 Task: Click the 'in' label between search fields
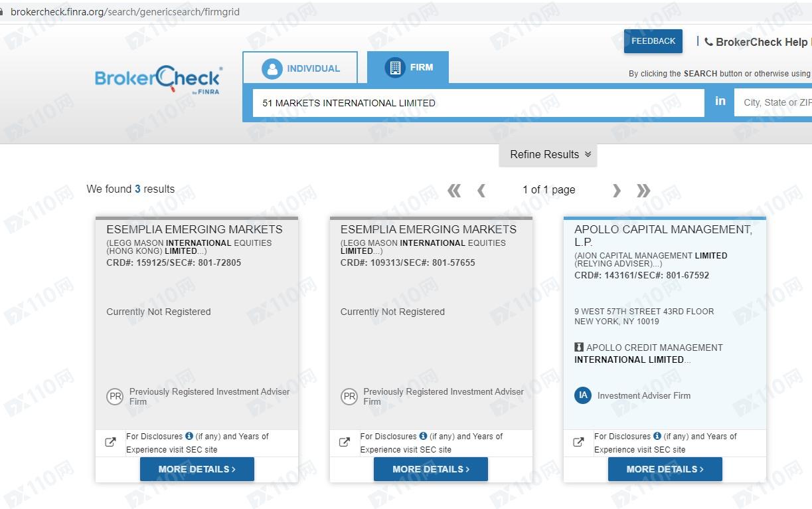pos(720,101)
